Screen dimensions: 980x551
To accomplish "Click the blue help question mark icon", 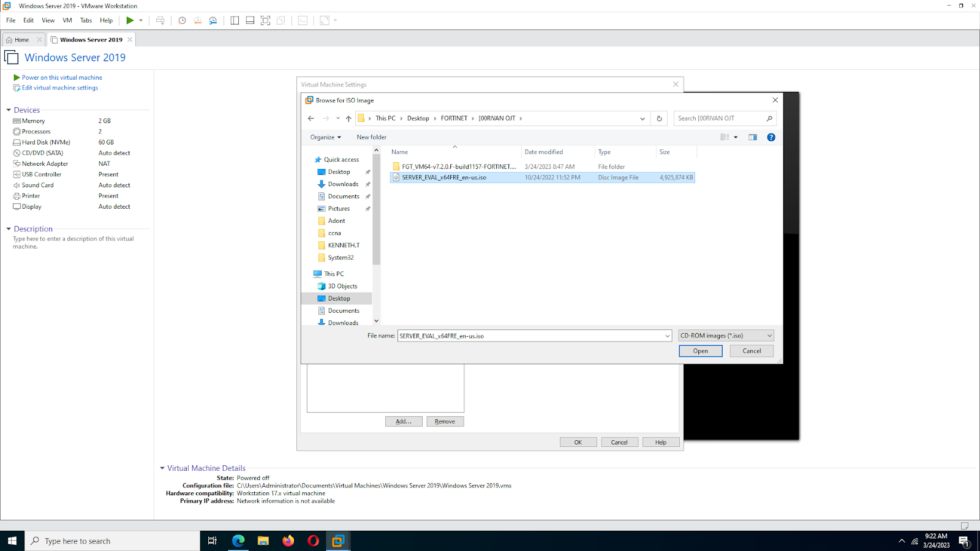I will point(771,137).
